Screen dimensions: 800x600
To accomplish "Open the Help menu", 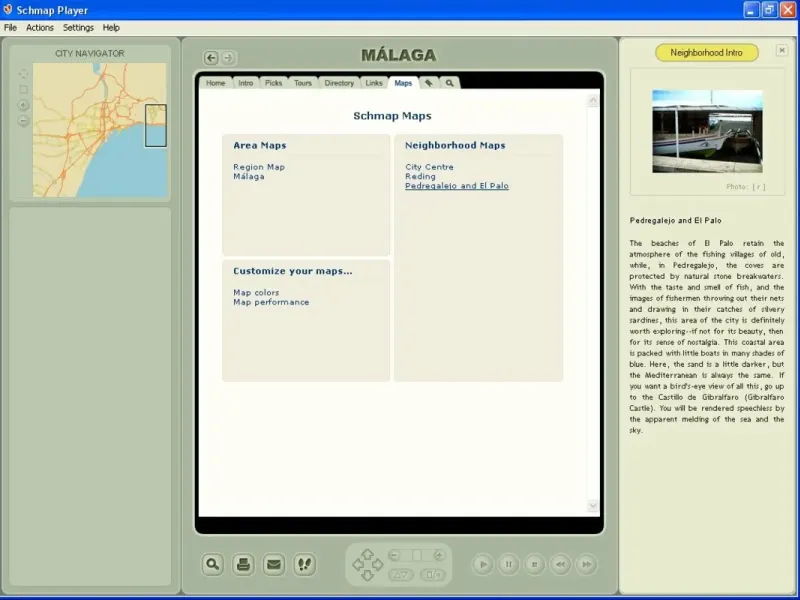I will tap(111, 28).
